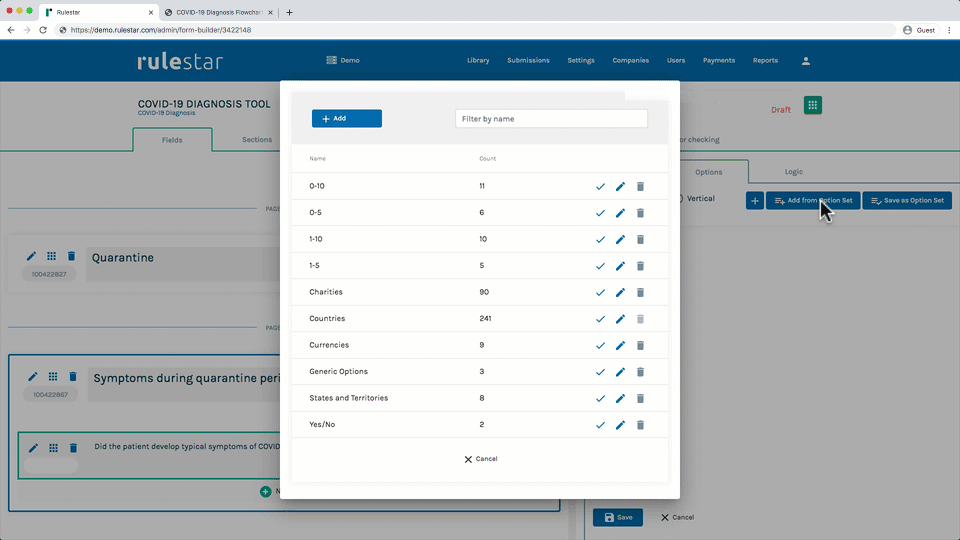The image size is (960, 540).
Task: Switch to the Sections tab
Action: [x=257, y=140]
